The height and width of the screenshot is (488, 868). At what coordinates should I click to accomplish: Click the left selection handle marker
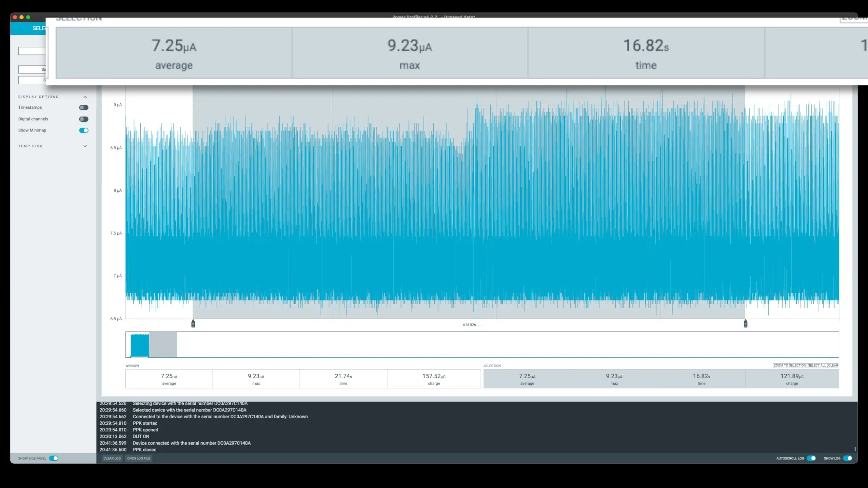[193, 324]
